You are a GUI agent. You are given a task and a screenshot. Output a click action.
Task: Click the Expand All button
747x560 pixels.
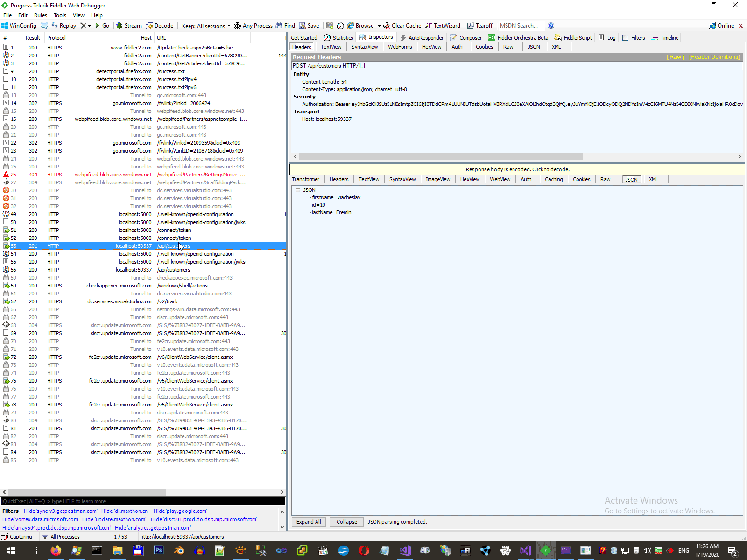309,522
